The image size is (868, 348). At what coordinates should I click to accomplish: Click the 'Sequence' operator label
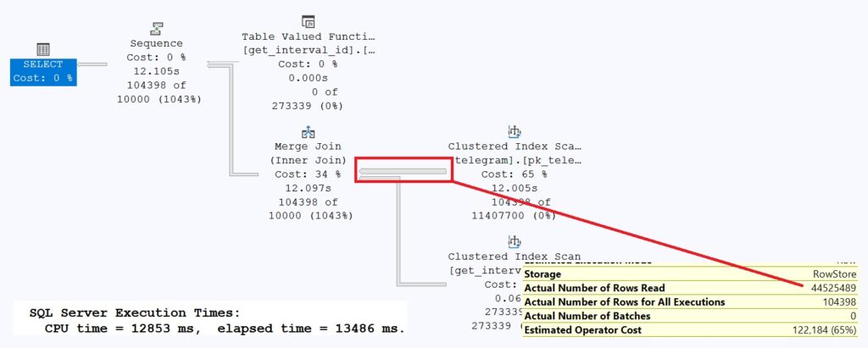point(156,43)
